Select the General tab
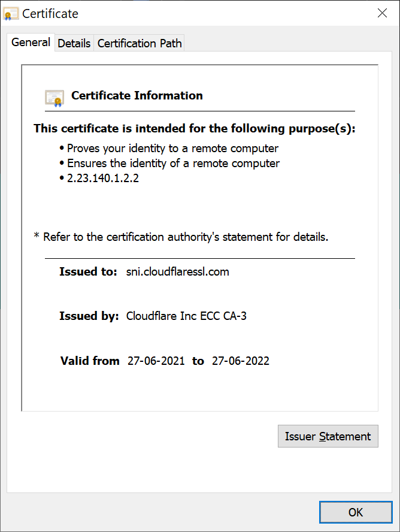Viewport: 400px width, 532px height. point(30,42)
